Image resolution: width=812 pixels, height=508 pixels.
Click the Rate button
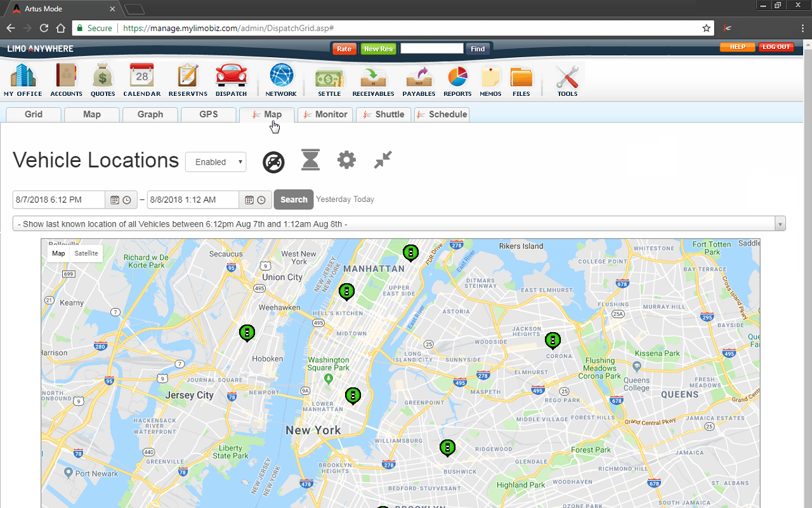(x=344, y=49)
